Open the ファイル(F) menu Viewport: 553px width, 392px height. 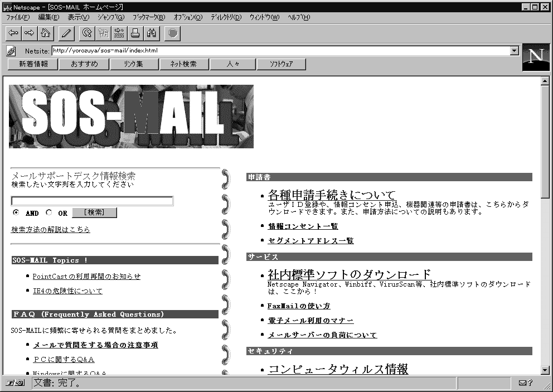(18, 17)
